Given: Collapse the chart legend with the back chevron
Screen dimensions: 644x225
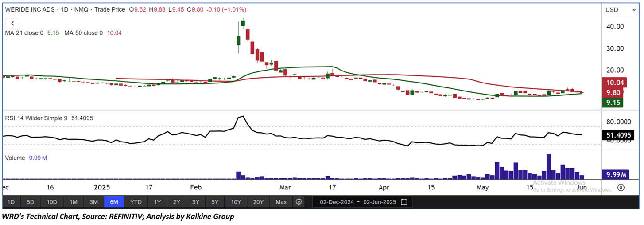Looking at the screenshot, I should tap(12, 23).
